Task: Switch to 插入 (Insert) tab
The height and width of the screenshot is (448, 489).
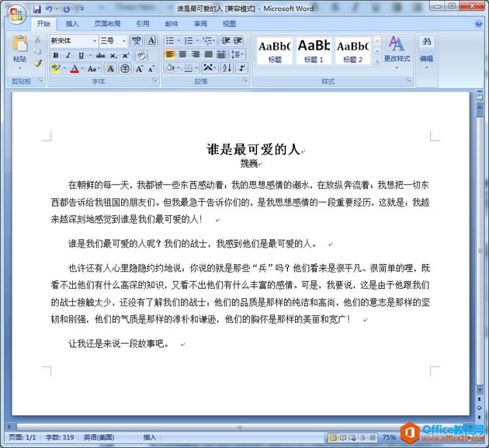Action: [x=72, y=24]
